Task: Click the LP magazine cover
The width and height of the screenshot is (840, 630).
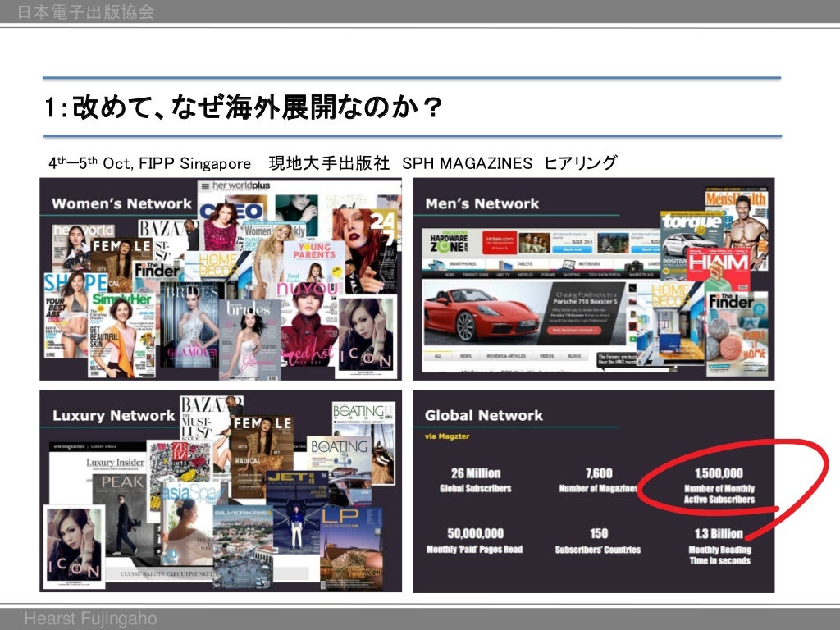Action: tap(351, 549)
